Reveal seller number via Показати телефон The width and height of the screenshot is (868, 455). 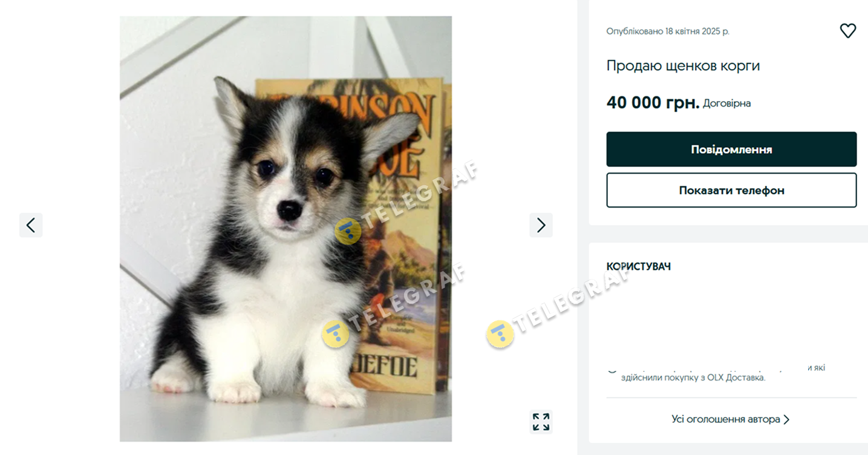tap(731, 190)
